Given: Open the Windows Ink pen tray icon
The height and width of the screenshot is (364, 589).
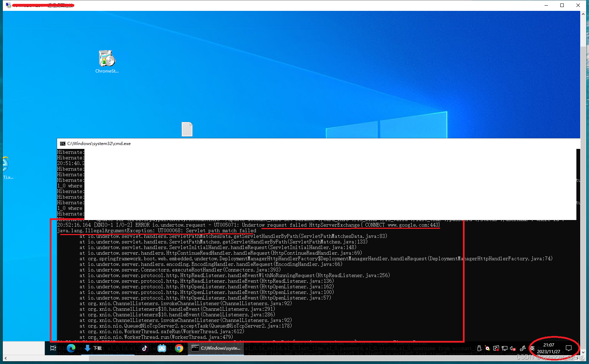Looking at the screenshot, I should 522,348.
